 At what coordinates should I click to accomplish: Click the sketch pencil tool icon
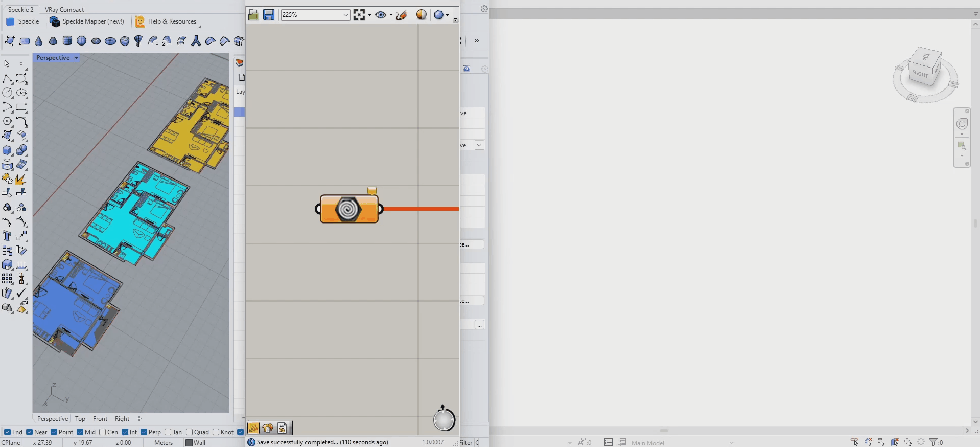click(x=402, y=15)
